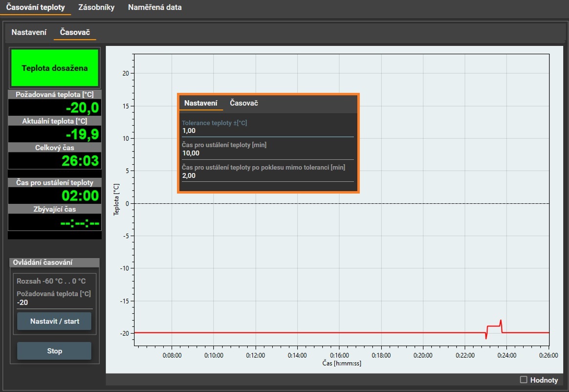This screenshot has width=569, height=392.
Task: Click the Čas [h:mm:ss] axis title
Action: 342,363
